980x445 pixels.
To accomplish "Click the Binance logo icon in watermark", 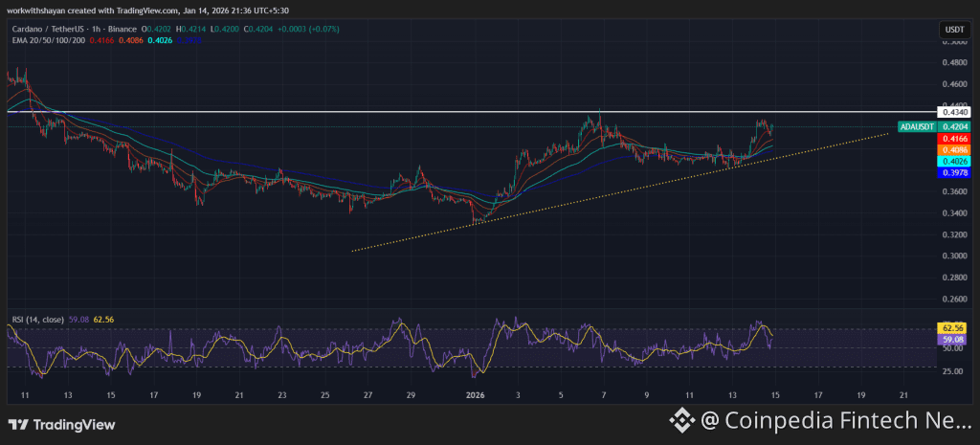I will [x=680, y=419].
